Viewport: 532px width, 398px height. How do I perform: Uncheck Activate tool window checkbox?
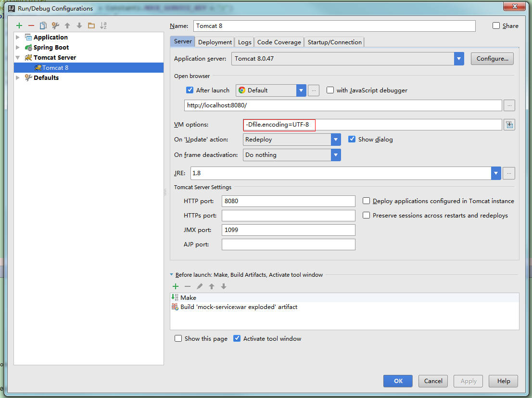237,339
